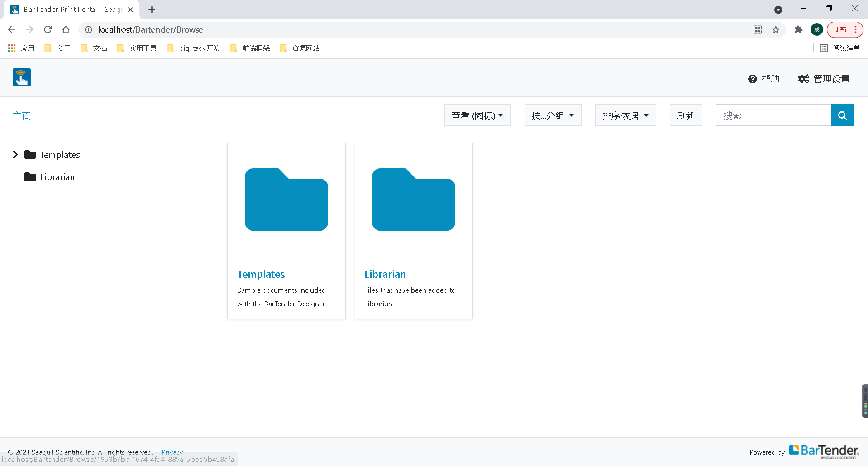Select Librarian folder icon in sidebar tree
This screenshot has width=868, height=466.
(x=30, y=177)
